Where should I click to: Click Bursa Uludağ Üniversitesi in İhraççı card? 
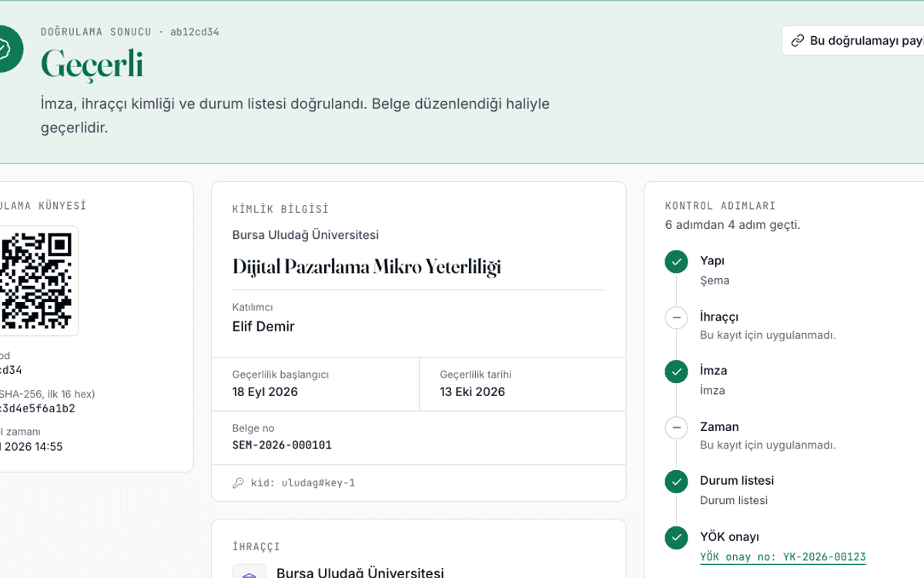coord(360,573)
